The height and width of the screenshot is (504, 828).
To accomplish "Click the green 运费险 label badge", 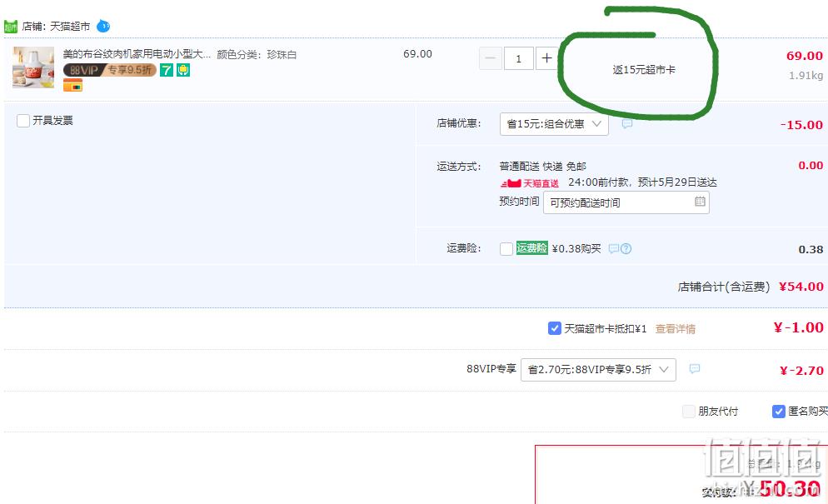I will [x=531, y=247].
